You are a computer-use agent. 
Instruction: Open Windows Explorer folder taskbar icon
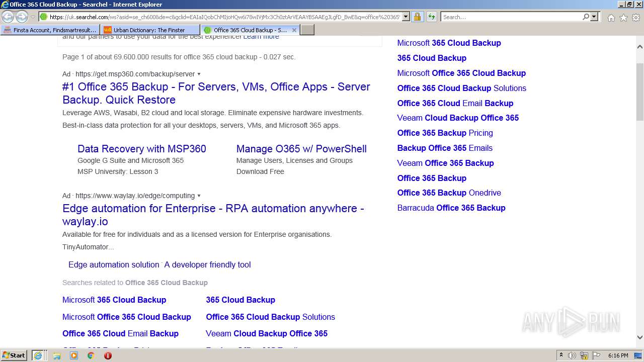[x=57, y=355]
